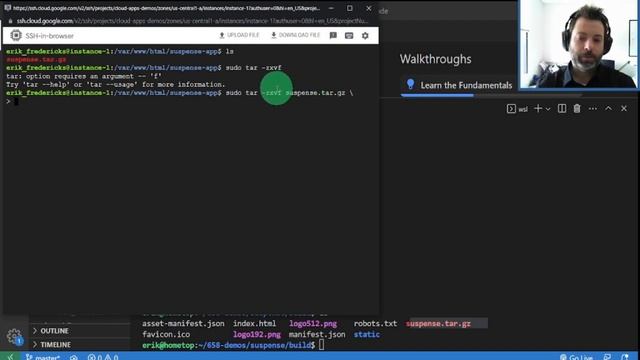The image size is (640, 360).
Task: Click Go Live in status bar
Action: tap(576, 358)
